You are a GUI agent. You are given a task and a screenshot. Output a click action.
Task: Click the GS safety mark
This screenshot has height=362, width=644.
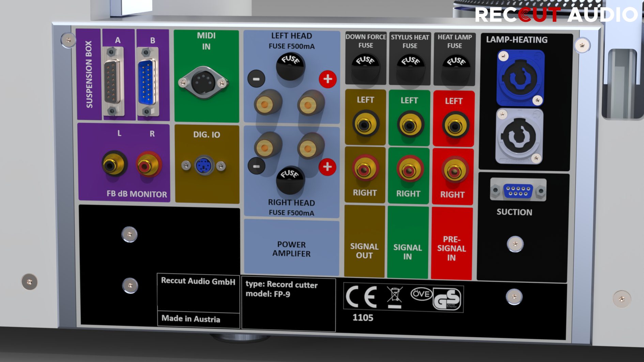(447, 299)
